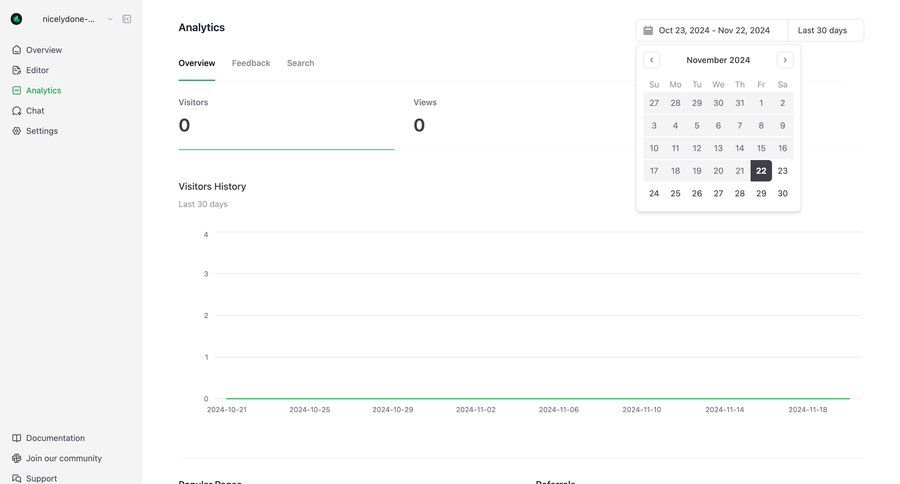Switch to the Overview analytics tab
The width and height of the screenshot is (900, 484).
197,63
